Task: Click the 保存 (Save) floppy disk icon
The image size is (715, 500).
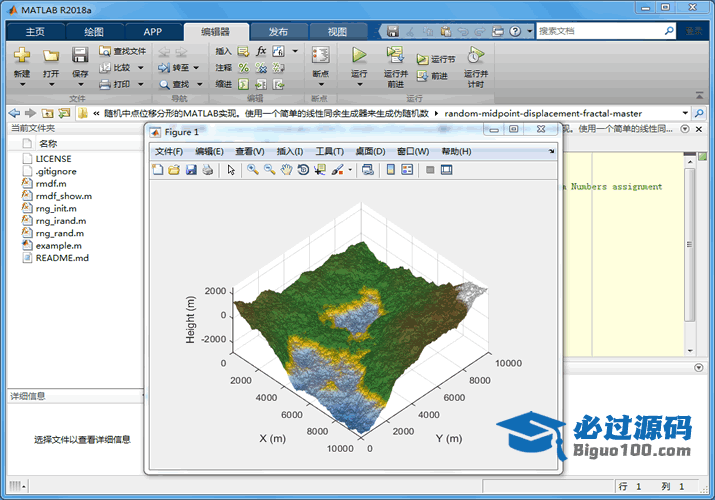Action: (80, 55)
